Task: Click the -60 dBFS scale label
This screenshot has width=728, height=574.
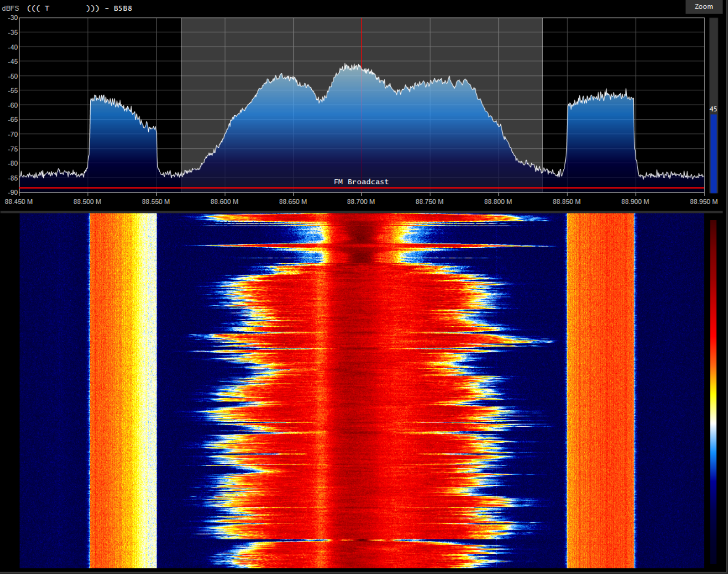Action: coord(13,105)
